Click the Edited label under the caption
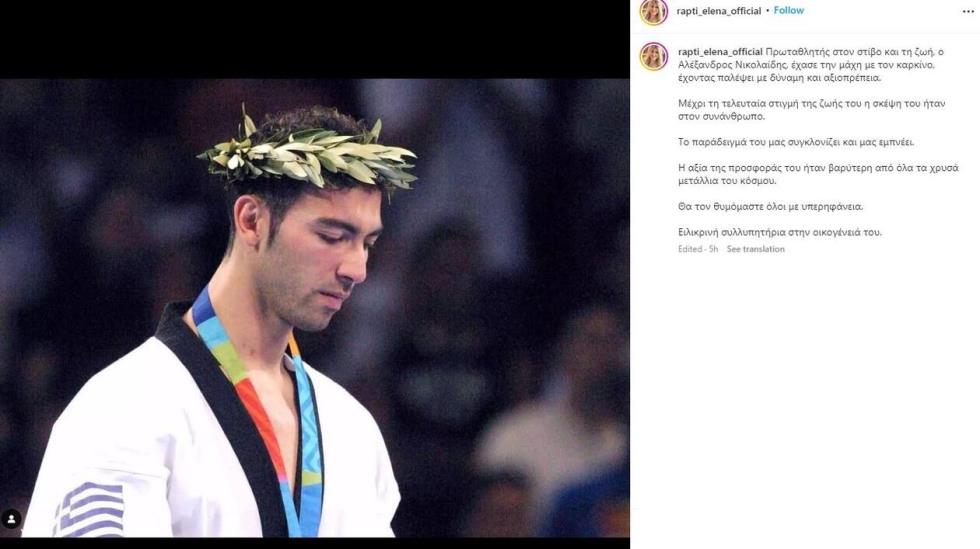This screenshot has height=549, width=980. click(x=690, y=249)
